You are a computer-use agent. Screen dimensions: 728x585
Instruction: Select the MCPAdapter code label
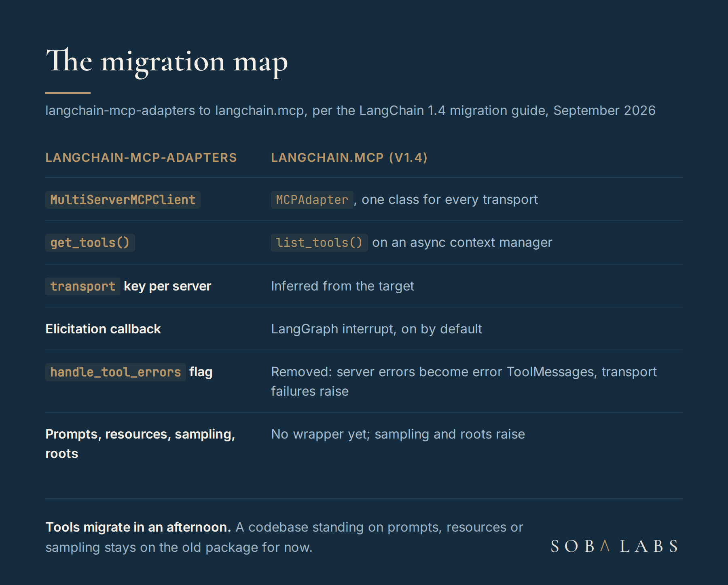coord(312,200)
